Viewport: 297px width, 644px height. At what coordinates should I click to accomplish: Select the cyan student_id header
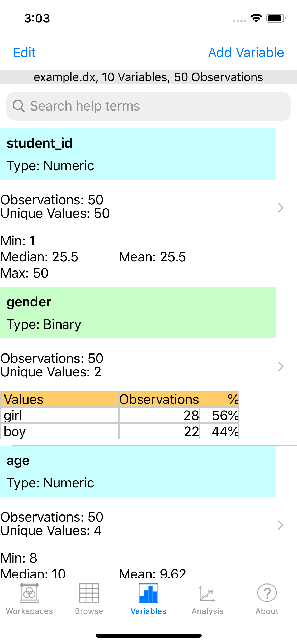pyautogui.click(x=138, y=154)
